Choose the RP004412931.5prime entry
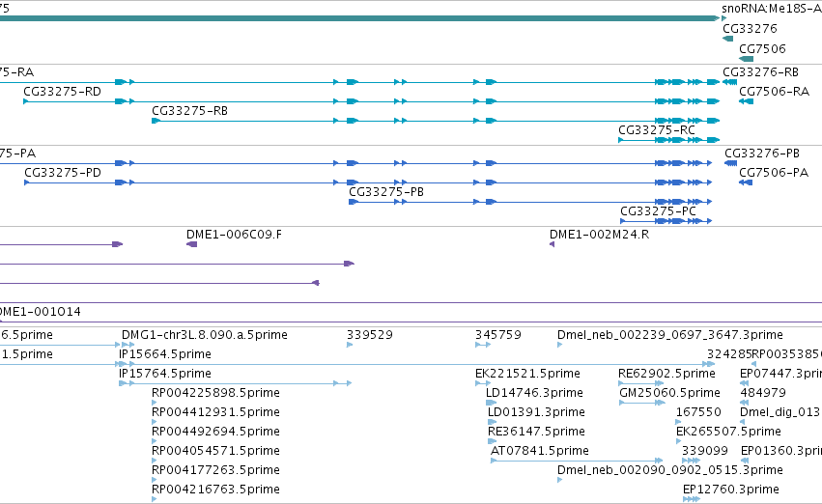822x504 pixels. click(x=215, y=413)
